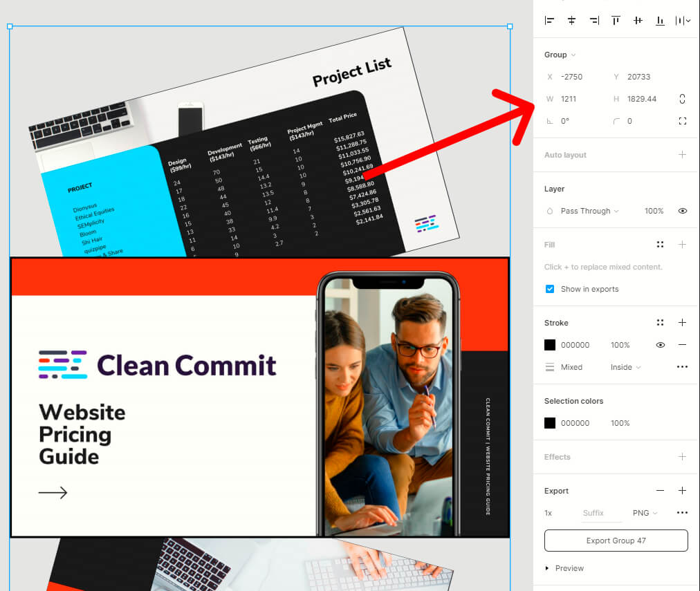Open the stroke position Inside dropdown

pos(625,367)
